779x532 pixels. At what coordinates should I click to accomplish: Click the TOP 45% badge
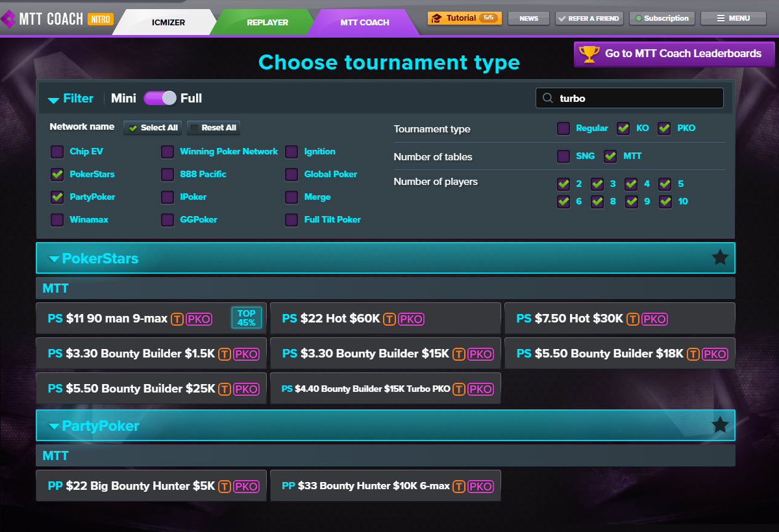(247, 318)
